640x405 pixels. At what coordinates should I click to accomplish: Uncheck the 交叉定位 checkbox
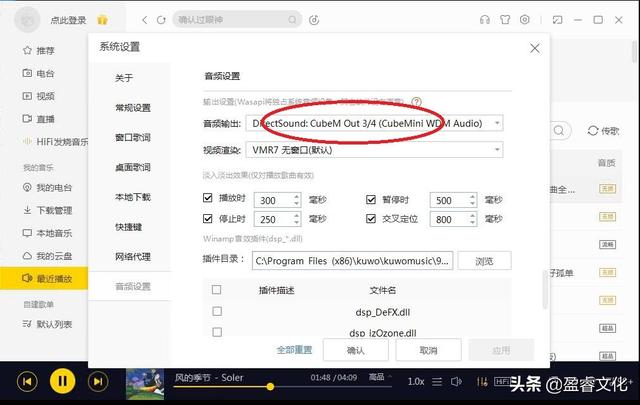371,218
